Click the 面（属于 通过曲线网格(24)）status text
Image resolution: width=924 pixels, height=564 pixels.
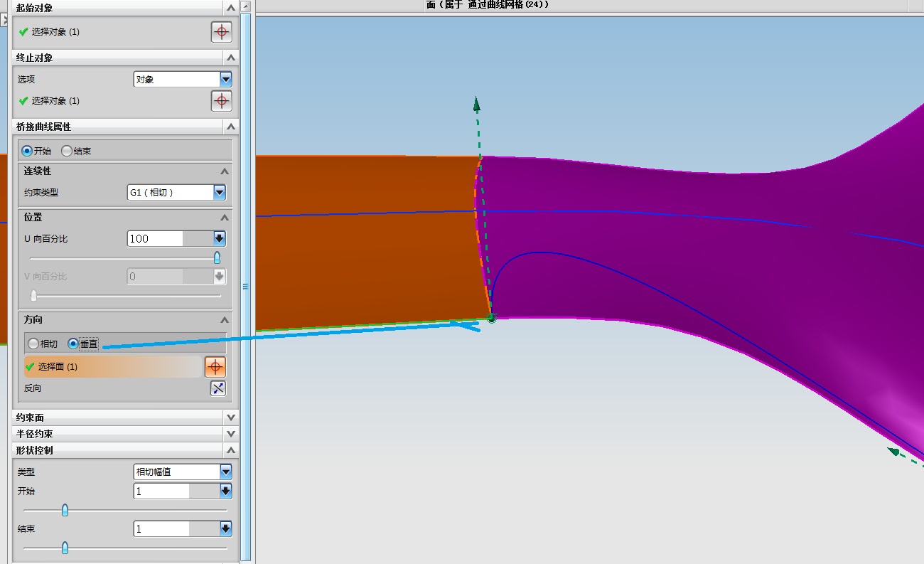(x=488, y=5)
